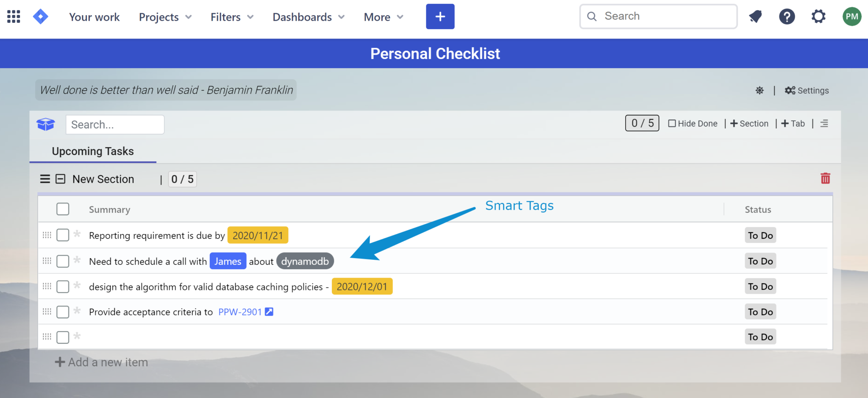Click the blue box templates icon
Viewport: 868px width, 398px height.
click(46, 124)
